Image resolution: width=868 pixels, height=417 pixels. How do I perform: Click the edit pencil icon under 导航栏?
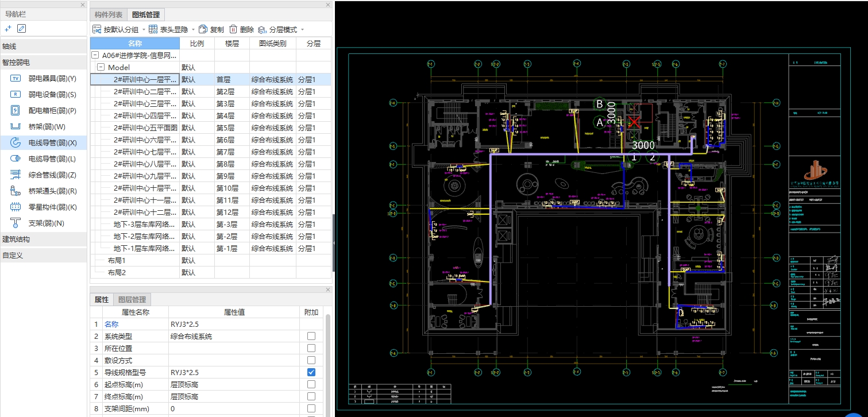22,29
